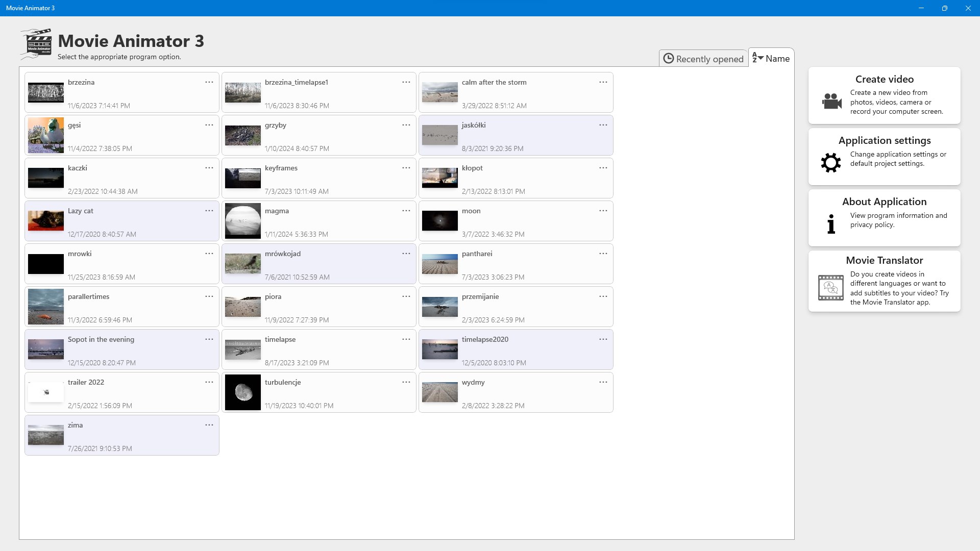
Task: Open options menu for wydmy project
Action: [x=603, y=382]
